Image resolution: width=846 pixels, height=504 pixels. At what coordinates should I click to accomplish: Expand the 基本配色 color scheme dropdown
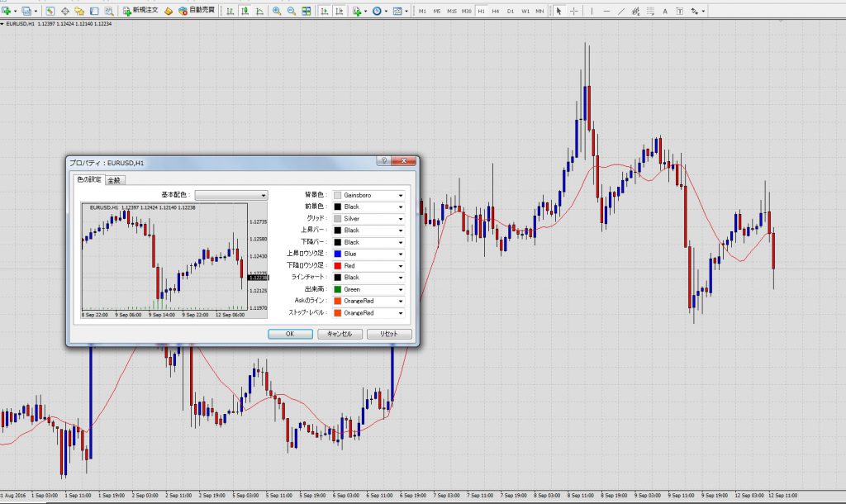231,195
